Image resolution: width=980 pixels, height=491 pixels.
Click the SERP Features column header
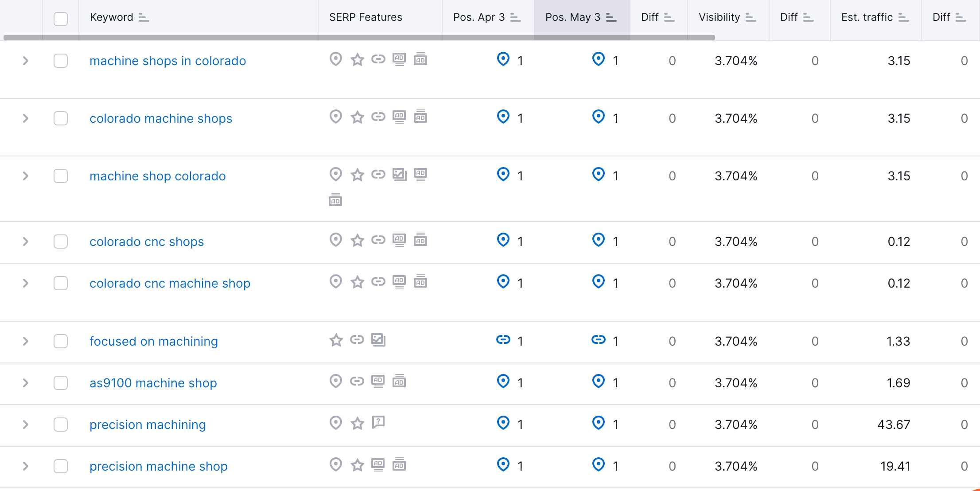(366, 17)
